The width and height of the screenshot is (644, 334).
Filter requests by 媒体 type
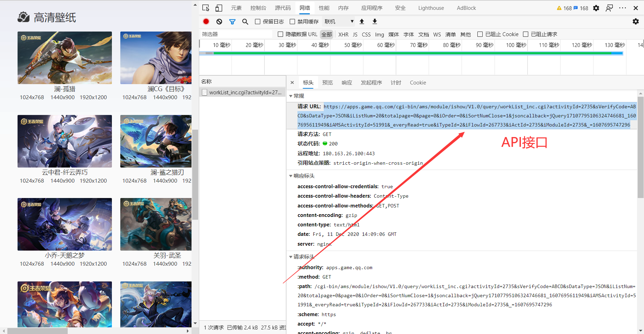[x=394, y=34]
